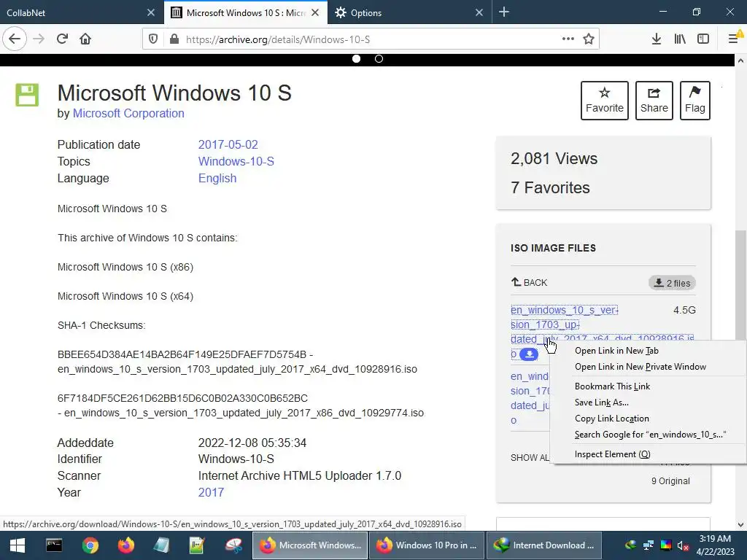Image resolution: width=747 pixels, height=560 pixels.
Task: Open the 2017 year link
Action: 211,492
